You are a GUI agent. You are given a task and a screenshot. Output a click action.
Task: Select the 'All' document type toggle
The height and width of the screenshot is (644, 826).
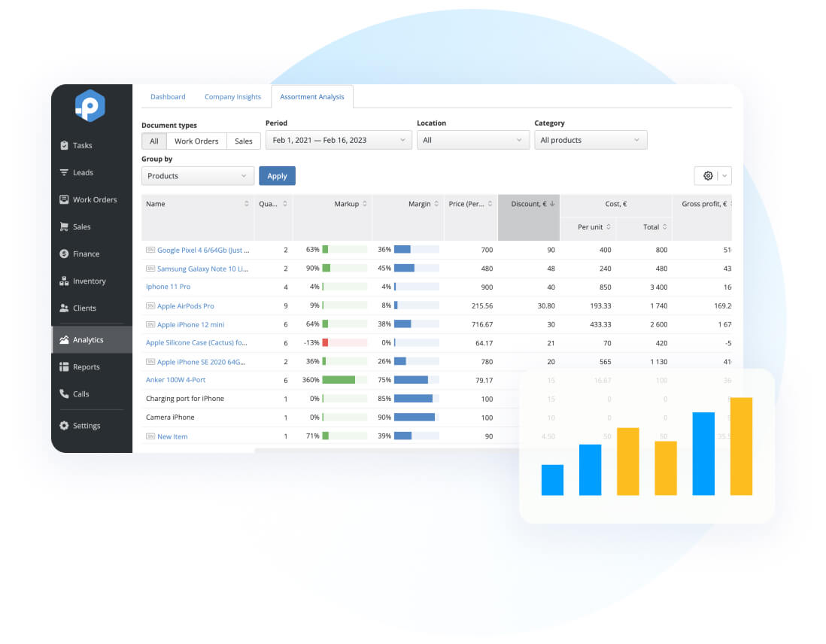click(x=153, y=141)
